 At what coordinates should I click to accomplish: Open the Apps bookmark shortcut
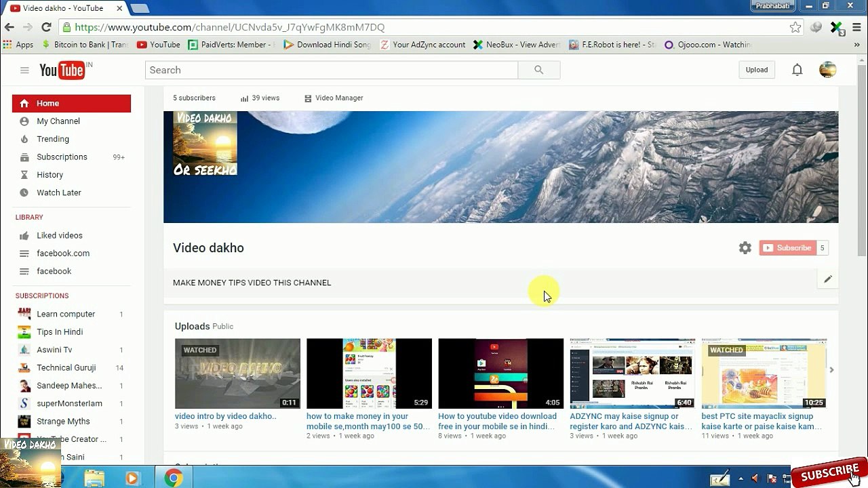point(18,45)
